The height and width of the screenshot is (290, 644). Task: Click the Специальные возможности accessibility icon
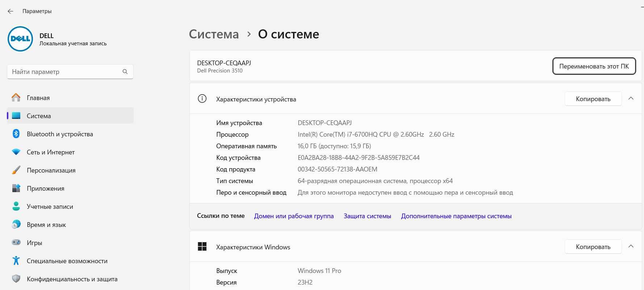click(x=16, y=260)
